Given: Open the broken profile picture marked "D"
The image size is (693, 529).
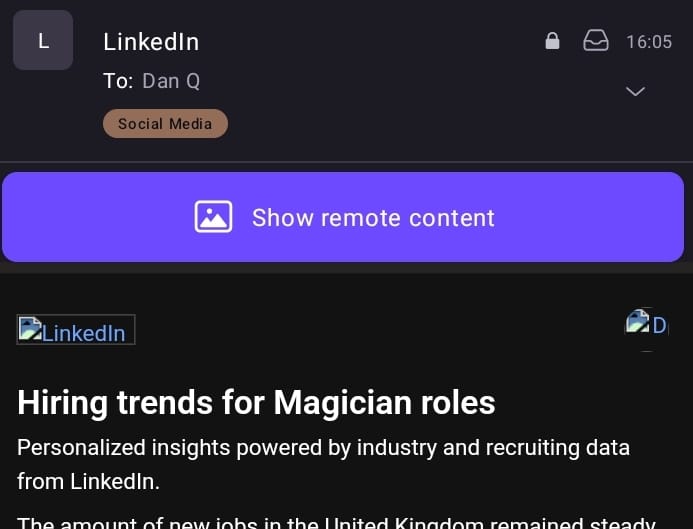Looking at the screenshot, I should coord(646,324).
